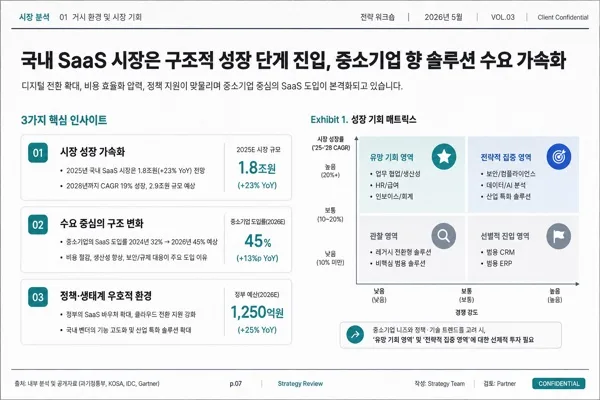Click the bullet about 2028년까지 CAGR 19%
This screenshot has height=400, width=600.
[130, 186]
